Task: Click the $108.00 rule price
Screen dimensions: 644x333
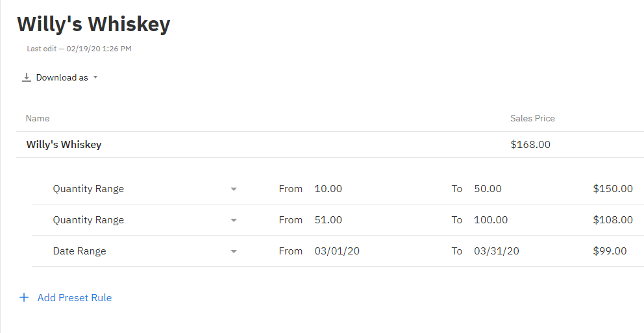Action: point(613,220)
